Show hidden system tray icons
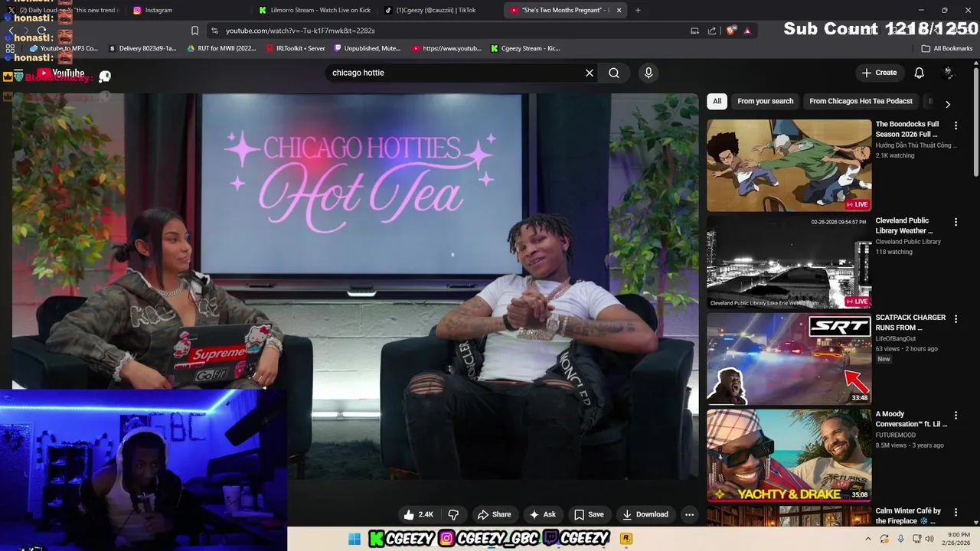This screenshot has width=980, height=551. [869, 539]
